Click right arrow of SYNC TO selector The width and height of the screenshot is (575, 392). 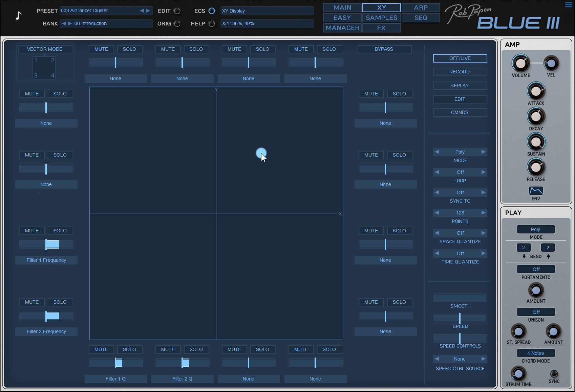484,192
